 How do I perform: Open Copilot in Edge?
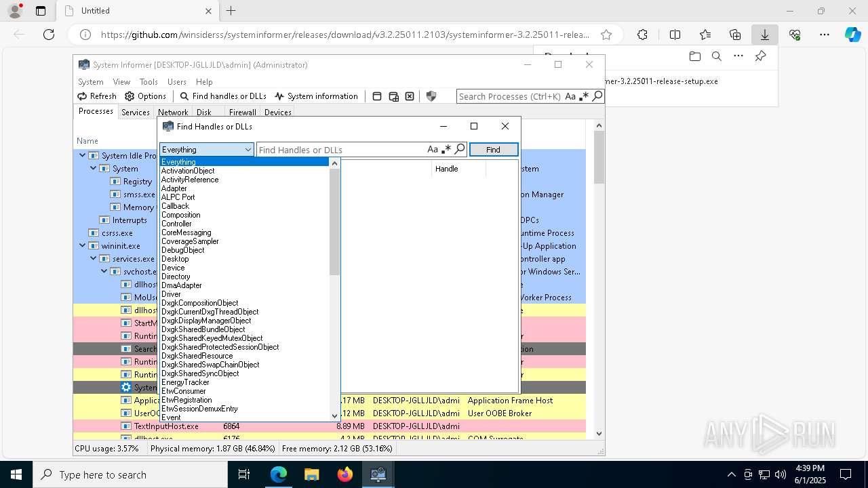pyautogui.click(x=852, y=35)
